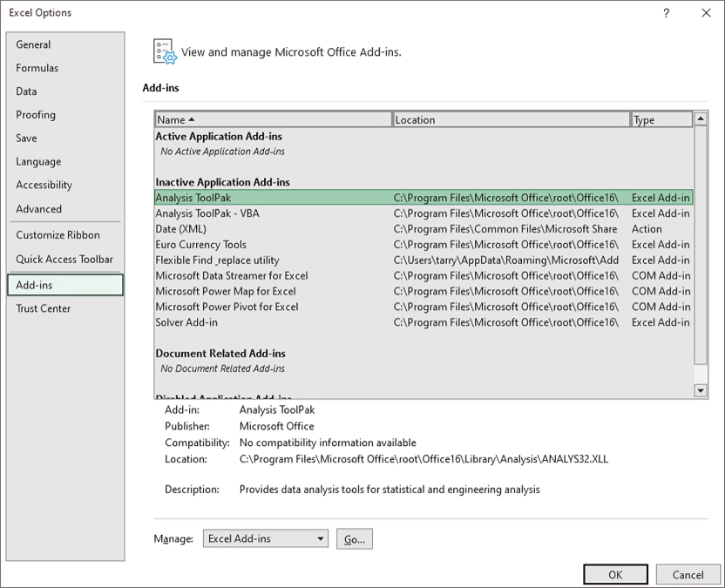Image resolution: width=725 pixels, height=588 pixels.
Task: Close the Excel Options dialog
Action: tap(706, 13)
